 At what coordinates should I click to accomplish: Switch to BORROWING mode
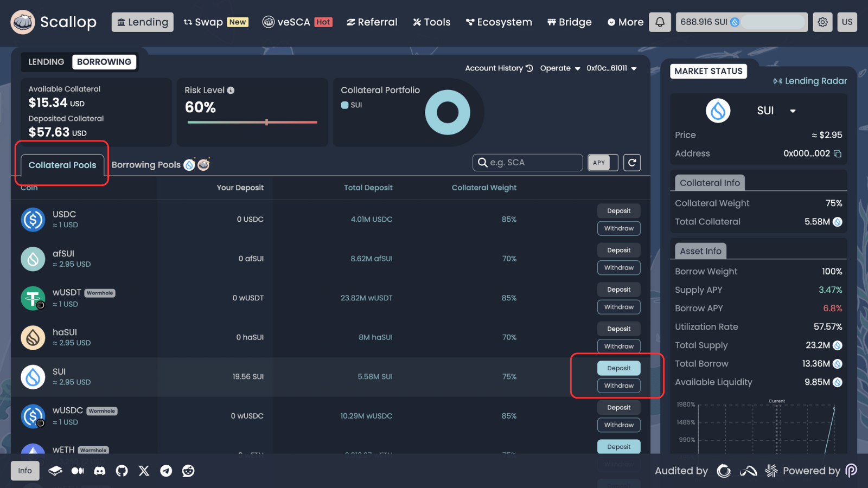point(104,62)
